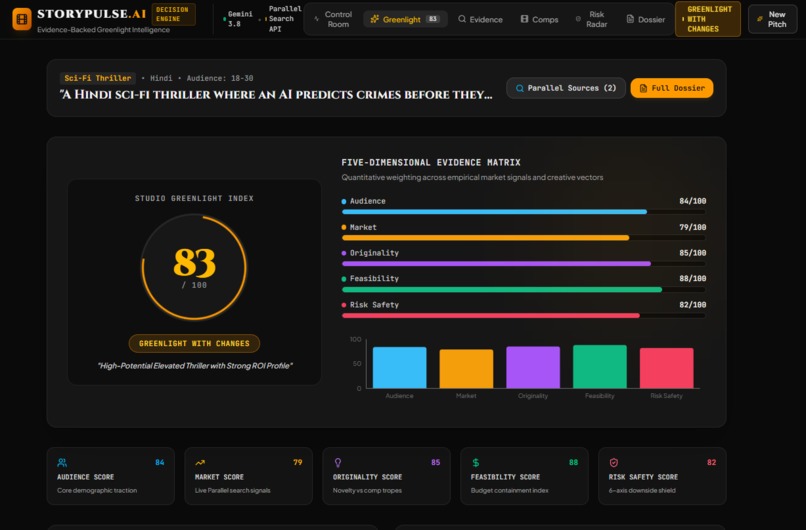Click the red Risk Safety chart column
The width and height of the screenshot is (806, 530).
click(667, 368)
